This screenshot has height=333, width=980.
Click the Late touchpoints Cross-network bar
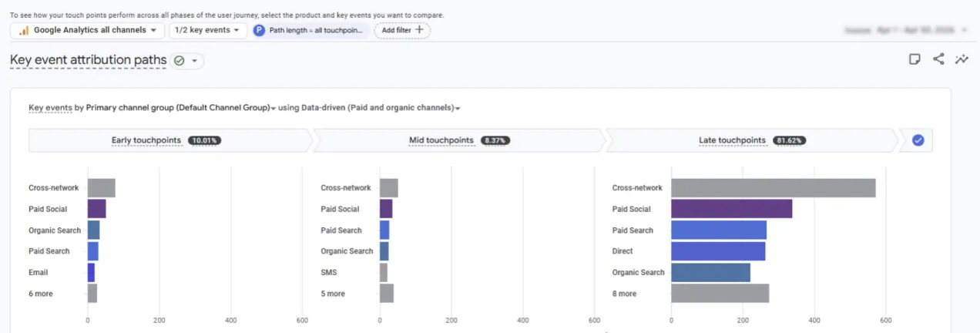tap(774, 188)
